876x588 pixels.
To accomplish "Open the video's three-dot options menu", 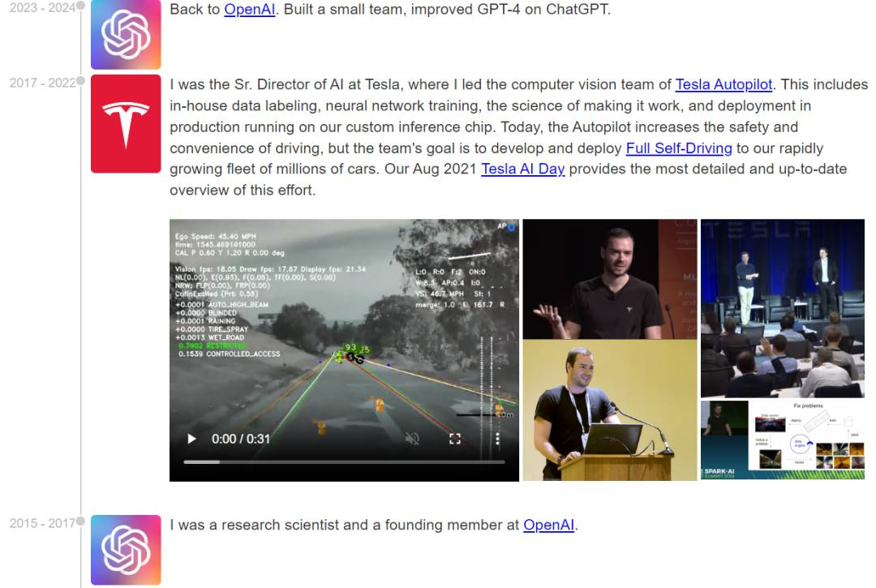I will (497, 439).
